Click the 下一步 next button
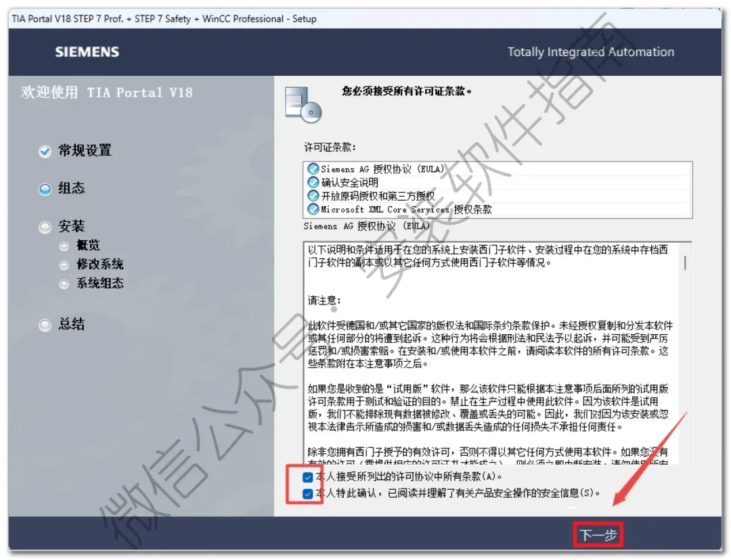This screenshot has height=560, width=731. coord(598,534)
